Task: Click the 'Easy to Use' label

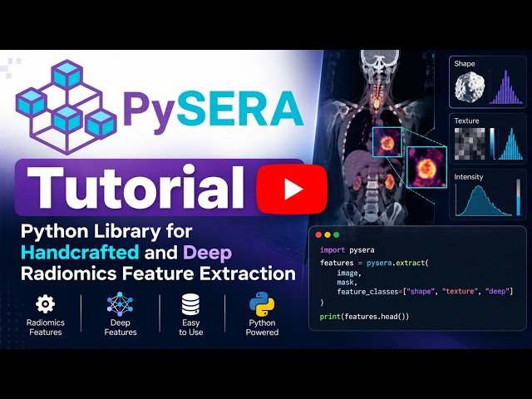Action: [190, 328]
